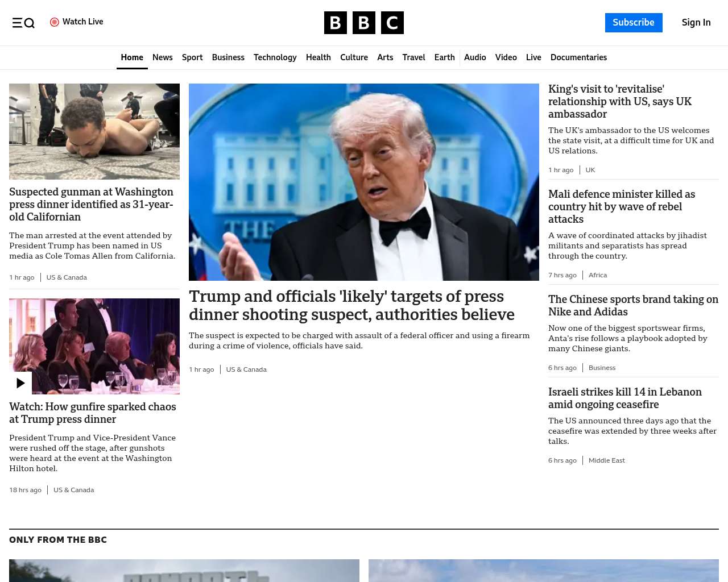The width and height of the screenshot is (728, 582).
Task: Click the main Trump story image
Action: coord(363,182)
